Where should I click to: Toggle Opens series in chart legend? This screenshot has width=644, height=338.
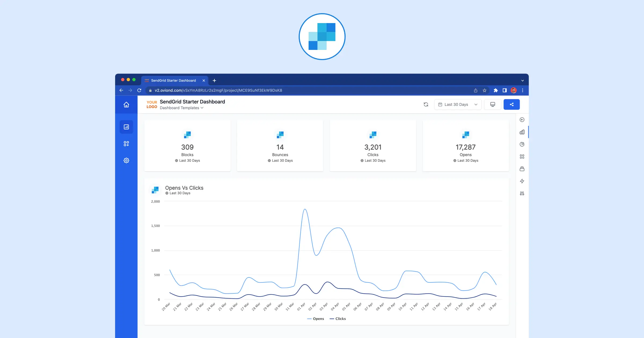pyautogui.click(x=316, y=319)
